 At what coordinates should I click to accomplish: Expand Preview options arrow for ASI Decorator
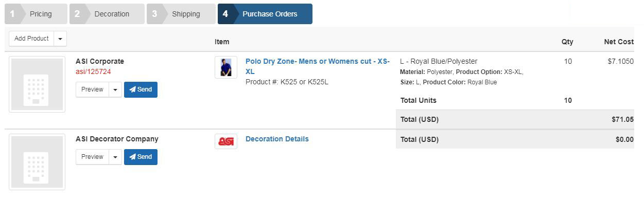coord(115,157)
